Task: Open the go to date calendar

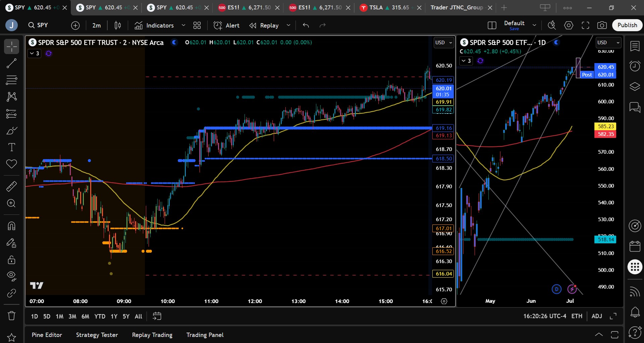Action: (x=157, y=316)
